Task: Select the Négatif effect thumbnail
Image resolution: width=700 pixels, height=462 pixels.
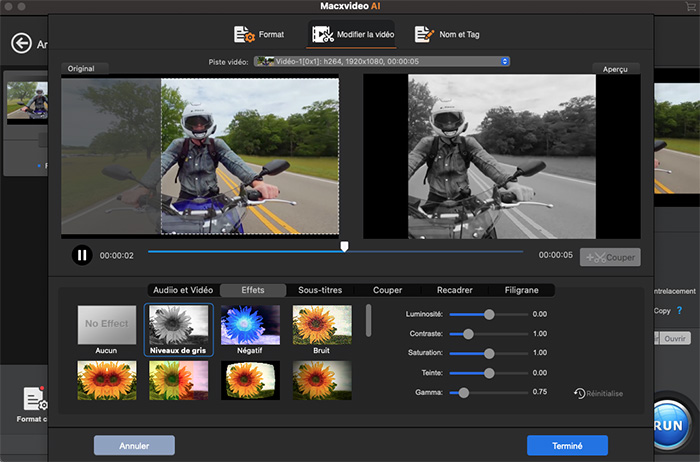Action: click(x=250, y=325)
